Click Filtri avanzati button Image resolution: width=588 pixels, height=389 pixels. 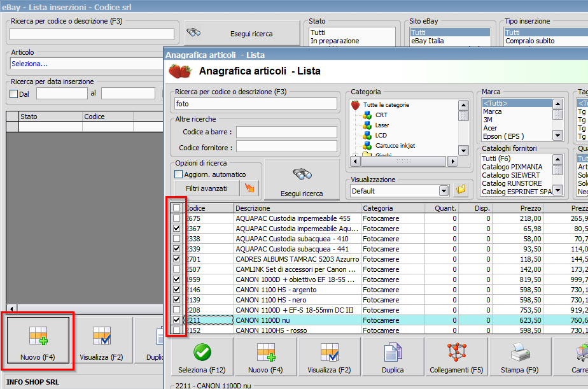(207, 188)
